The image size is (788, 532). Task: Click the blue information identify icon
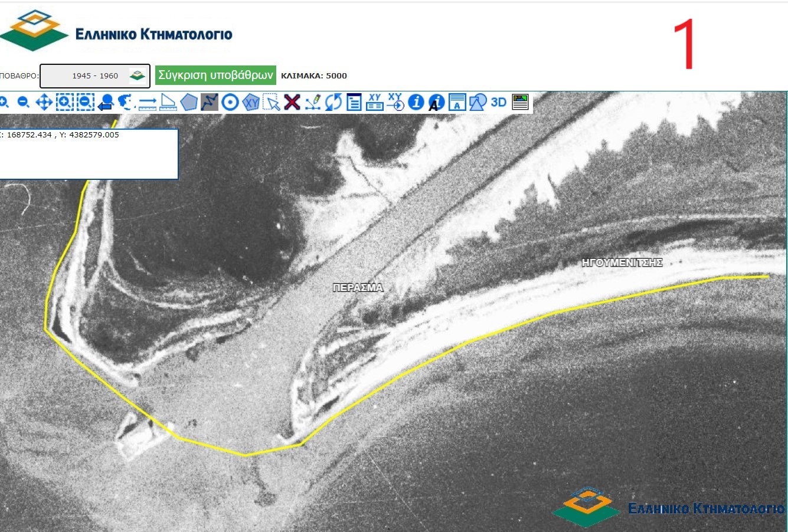click(x=416, y=102)
